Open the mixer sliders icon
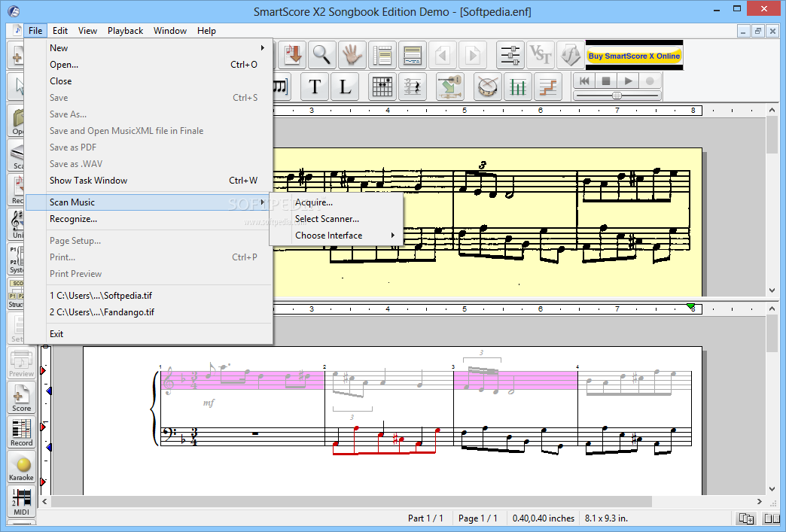786x532 pixels. tap(510, 55)
